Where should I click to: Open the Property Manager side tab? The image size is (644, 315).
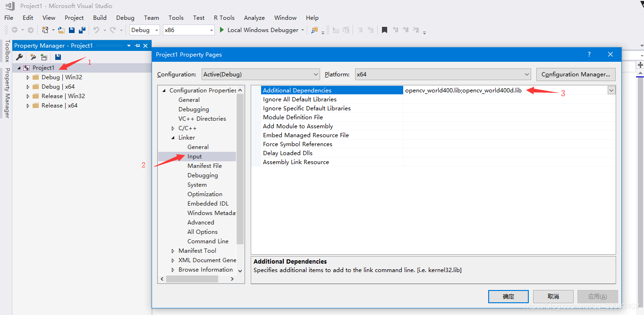click(x=7, y=93)
